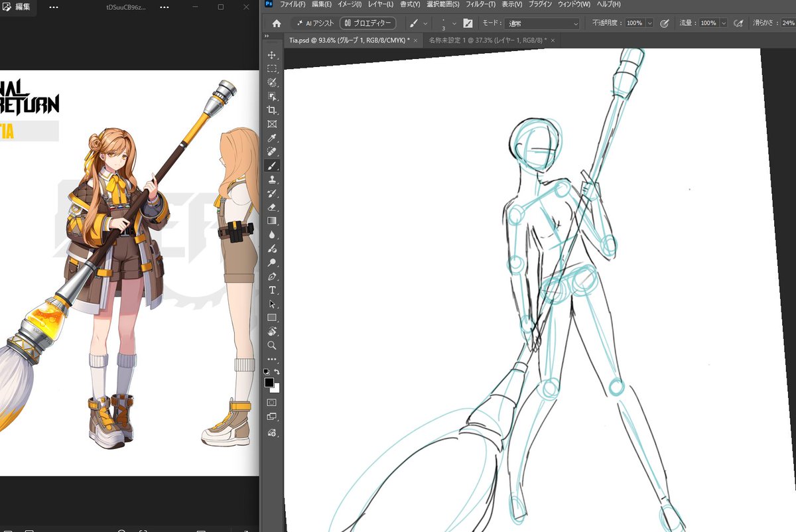Select the Spot Healing Brush tool

coord(272,152)
